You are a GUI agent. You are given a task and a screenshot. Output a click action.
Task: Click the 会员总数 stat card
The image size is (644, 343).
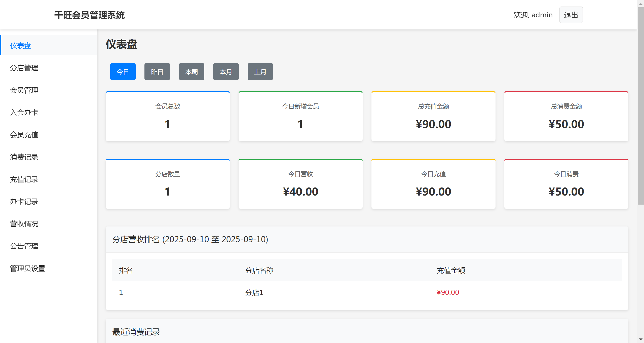click(x=168, y=116)
